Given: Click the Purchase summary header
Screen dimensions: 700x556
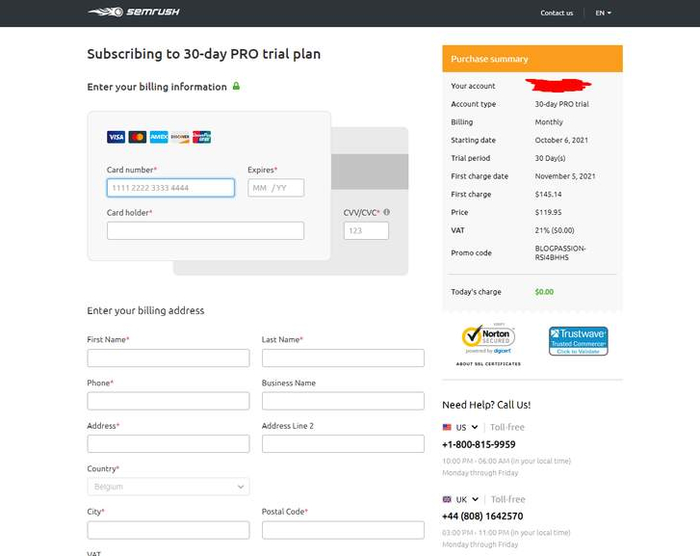Looking at the screenshot, I should 532,59.
